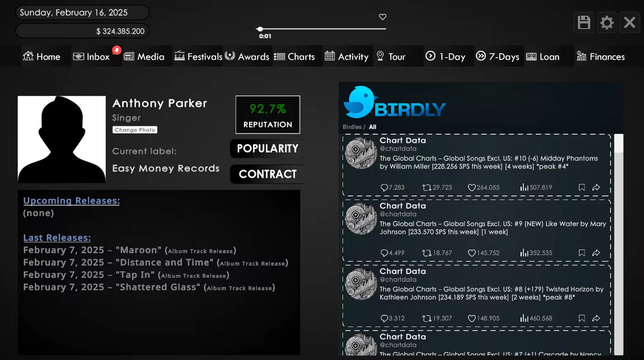Viewport: 644px width, 360px height.
Task: Open the Finances page
Action: pyautogui.click(x=601, y=57)
